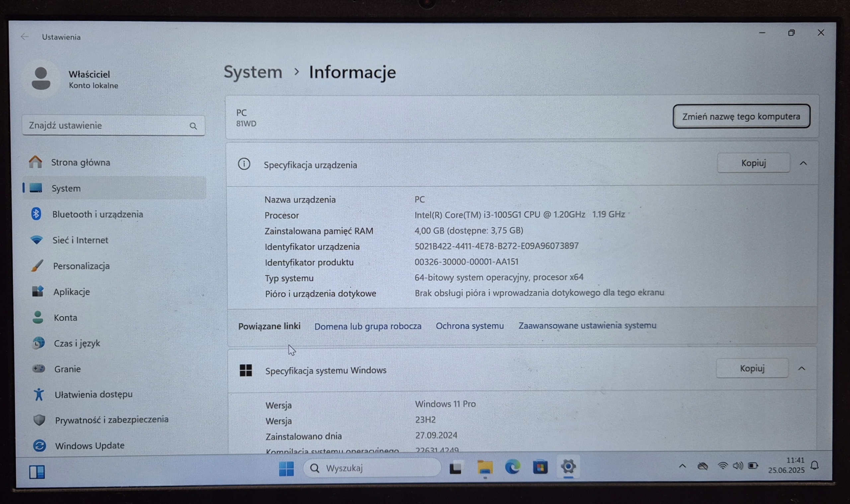This screenshot has height=504, width=850.
Task: Collapse Specyfikacja systemu Windows section
Action: pos(802,369)
